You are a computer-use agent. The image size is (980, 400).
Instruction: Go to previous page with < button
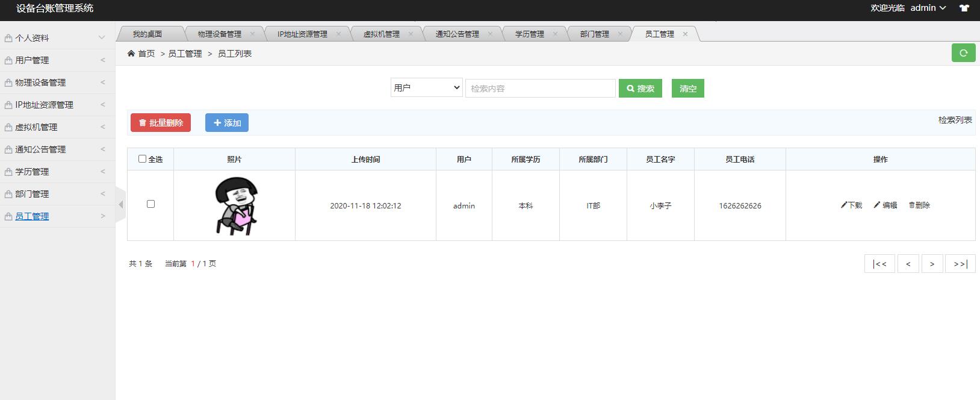click(908, 263)
